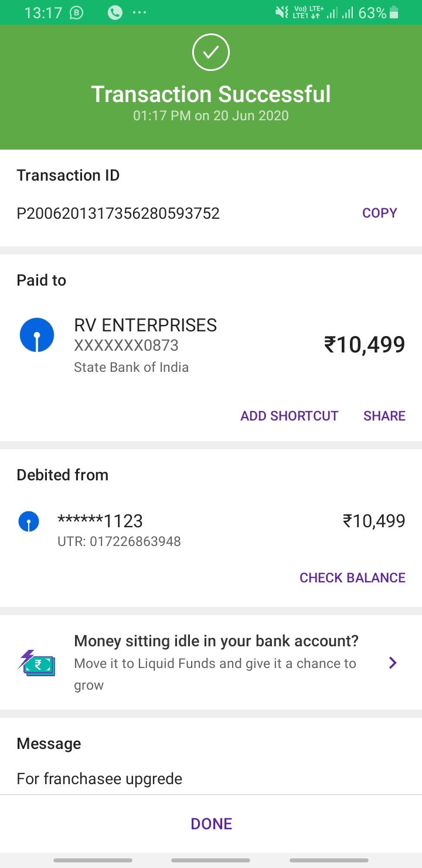
Task: Tap the RV ENTERPRISES payee name
Action: point(145,325)
